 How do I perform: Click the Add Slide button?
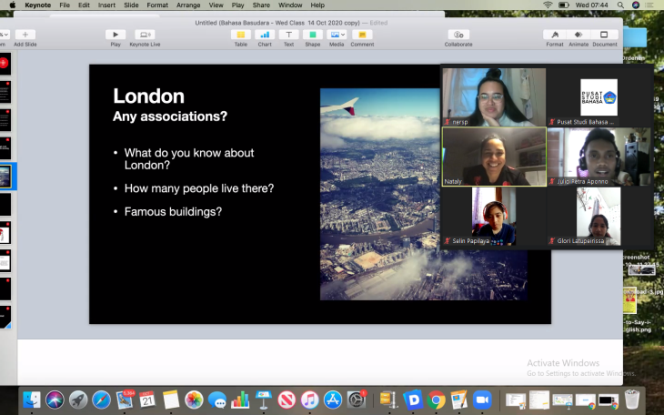click(25, 35)
